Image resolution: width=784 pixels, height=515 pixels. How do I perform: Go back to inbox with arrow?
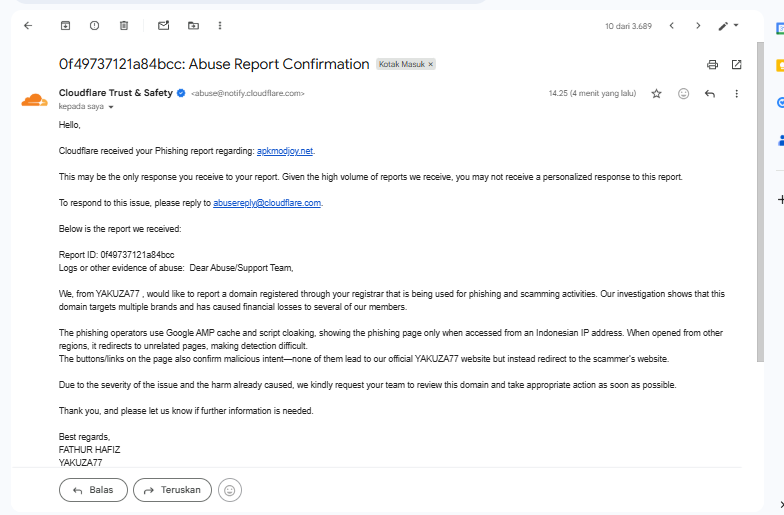click(28, 26)
